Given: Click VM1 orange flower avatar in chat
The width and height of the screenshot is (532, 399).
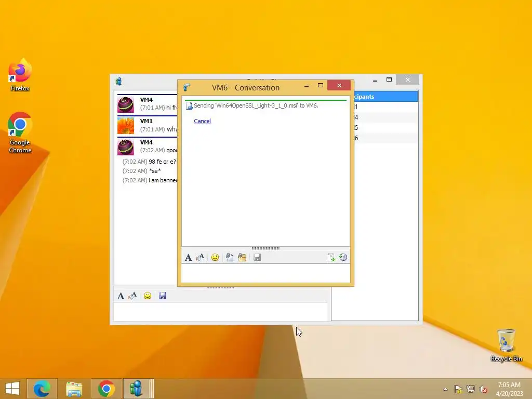Looking at the screenshot, I should 126,126.
